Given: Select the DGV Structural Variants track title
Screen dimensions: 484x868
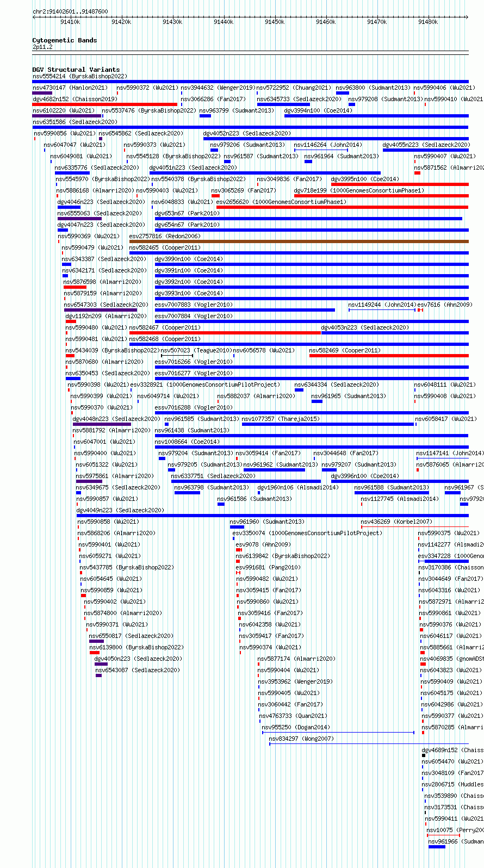Looking at the screenshot, I should point(76,70).
